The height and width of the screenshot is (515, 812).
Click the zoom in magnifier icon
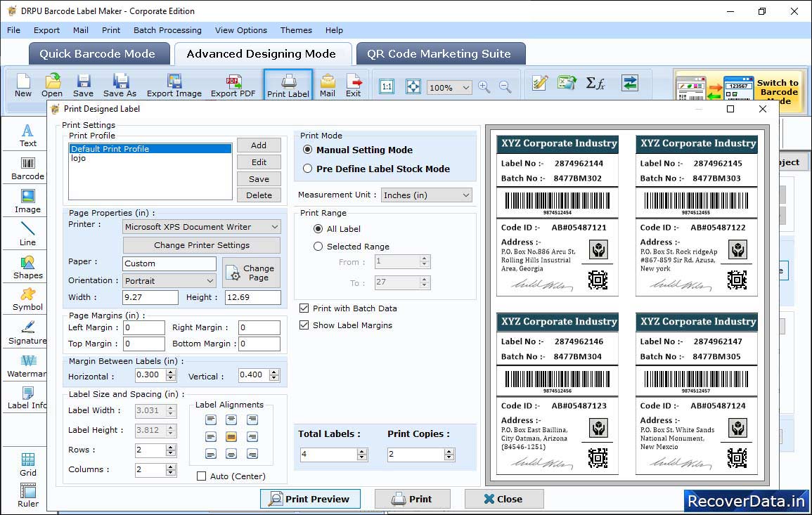pyautogui.click(x=484, y=86)
